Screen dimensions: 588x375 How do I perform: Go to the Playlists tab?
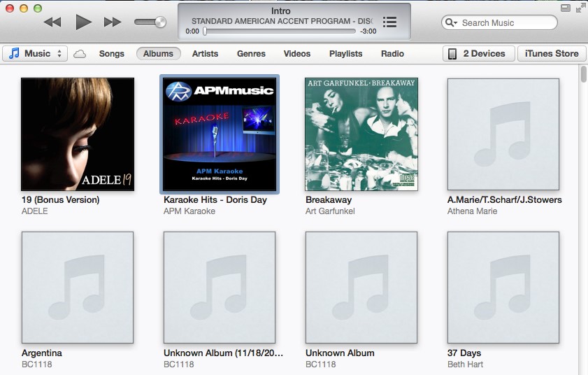tap(345, 54)
